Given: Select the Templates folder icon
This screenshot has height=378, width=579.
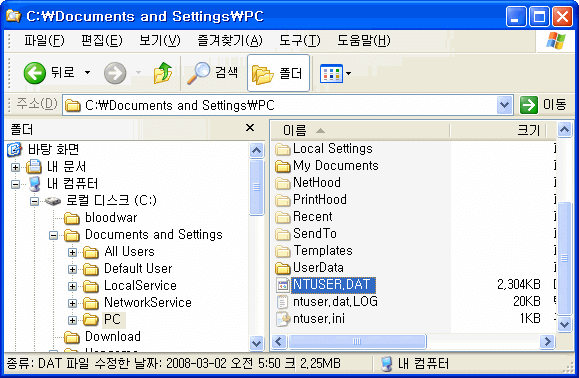Looking at the screenshot, I should pyautogui.click(x=283, y=251).
